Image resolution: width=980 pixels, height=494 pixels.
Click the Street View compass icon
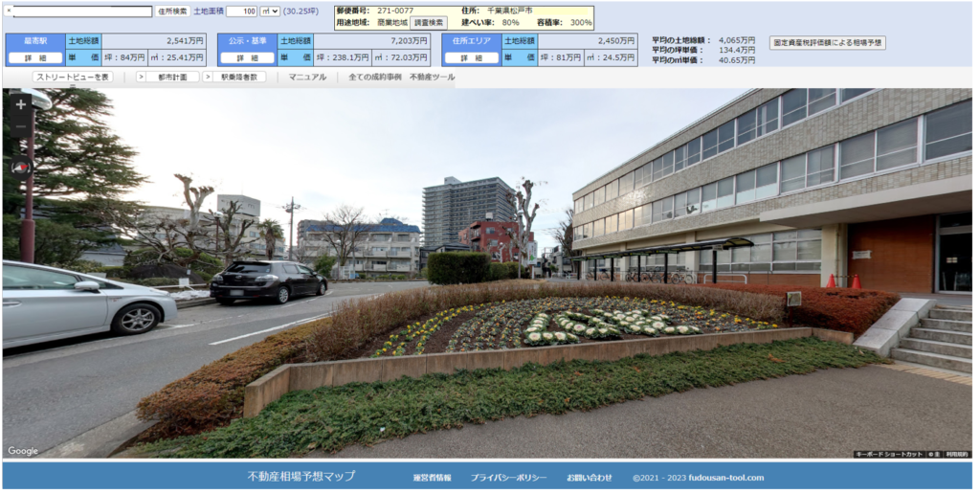point(21,167)
